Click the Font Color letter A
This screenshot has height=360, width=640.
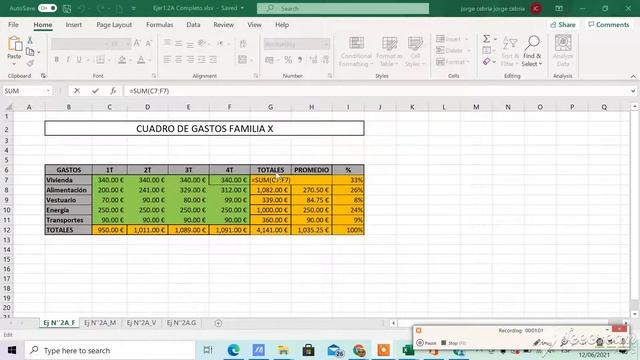141,60
